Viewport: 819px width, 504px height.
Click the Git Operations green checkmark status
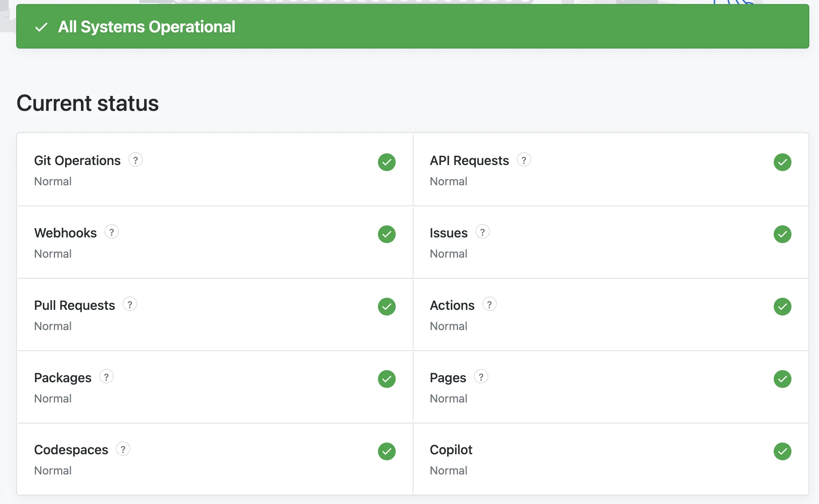point(387,162)
